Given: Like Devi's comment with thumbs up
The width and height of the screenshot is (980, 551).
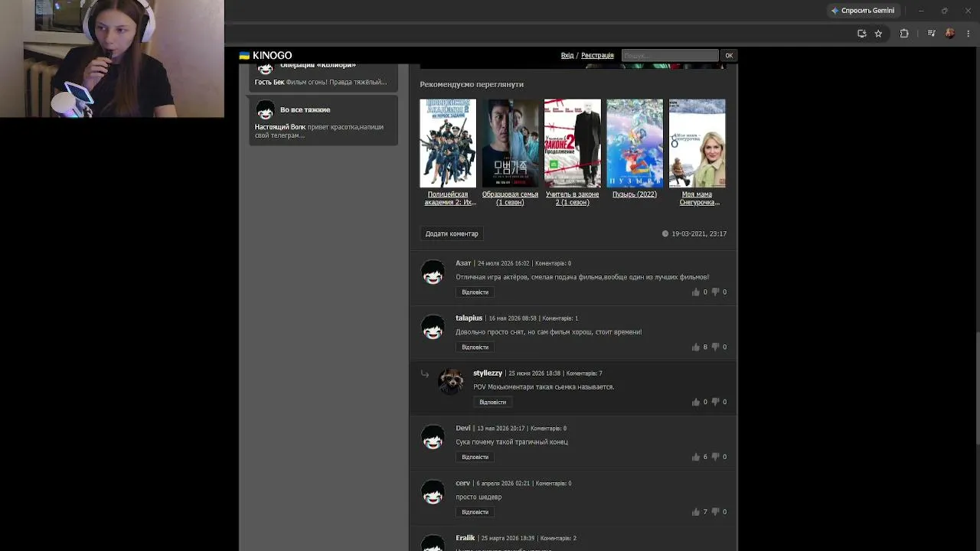Looking at the screenshot, I should point(696,457).
